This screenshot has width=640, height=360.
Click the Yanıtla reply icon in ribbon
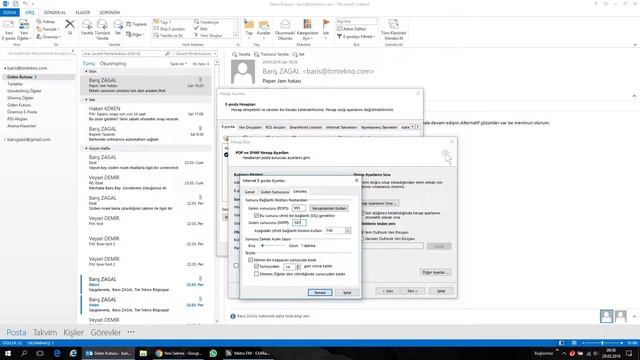point(87,24)
